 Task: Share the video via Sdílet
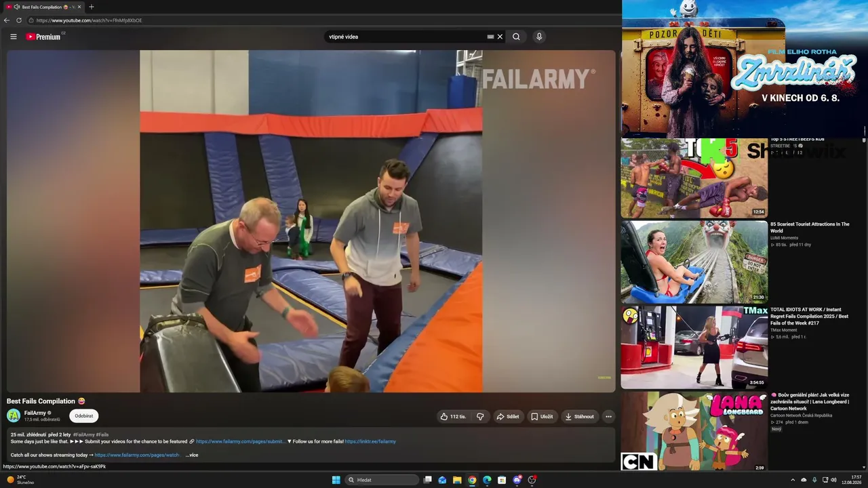(x=508, y=416)
